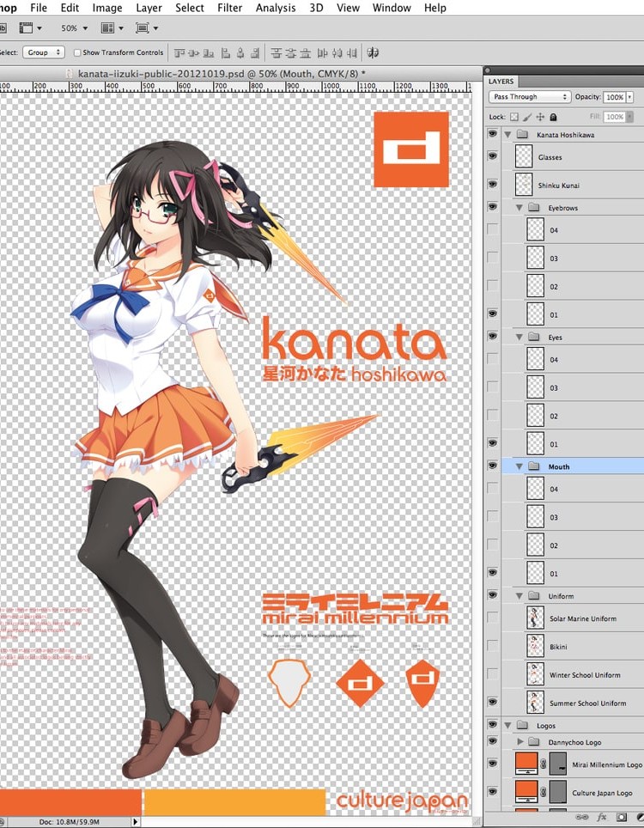Collapse the Eyes group
This screenshot has height=828, width=644.
[519, 337]
